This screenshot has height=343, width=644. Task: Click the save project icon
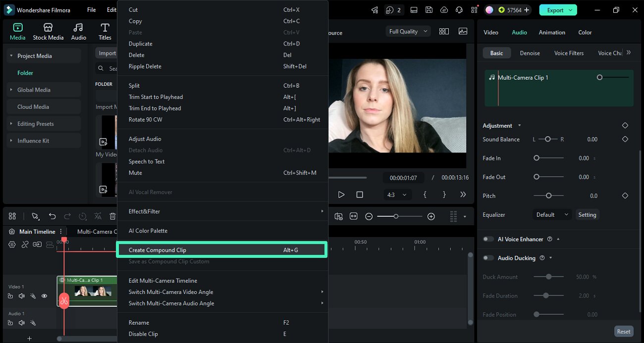click(429, 10)
